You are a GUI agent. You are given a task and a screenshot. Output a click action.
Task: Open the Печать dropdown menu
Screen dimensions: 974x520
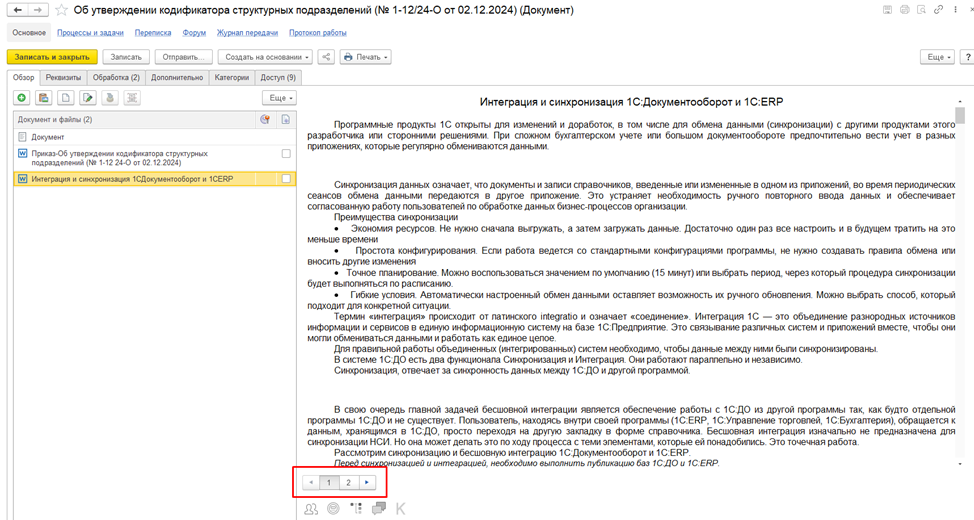pyautogui.click(x=365, y=57)
